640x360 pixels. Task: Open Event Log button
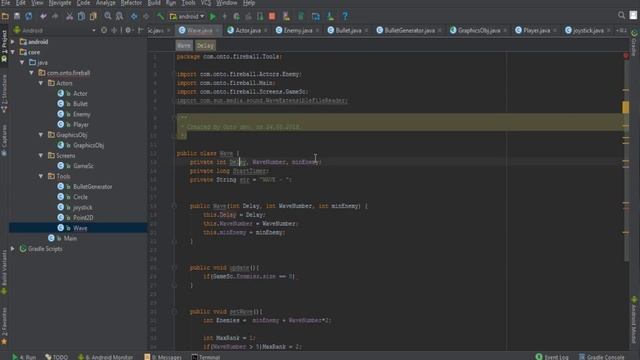pos(552,357)
